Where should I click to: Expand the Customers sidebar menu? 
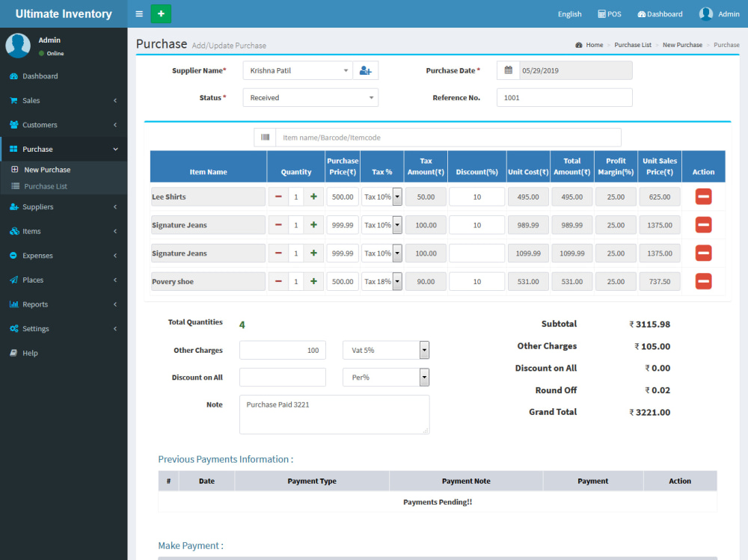64,125
